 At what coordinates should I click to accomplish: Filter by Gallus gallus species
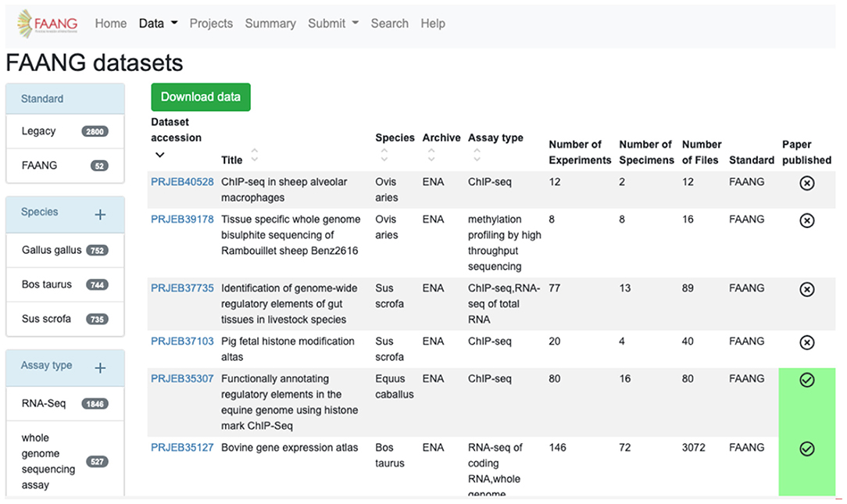tap(65, 250)
